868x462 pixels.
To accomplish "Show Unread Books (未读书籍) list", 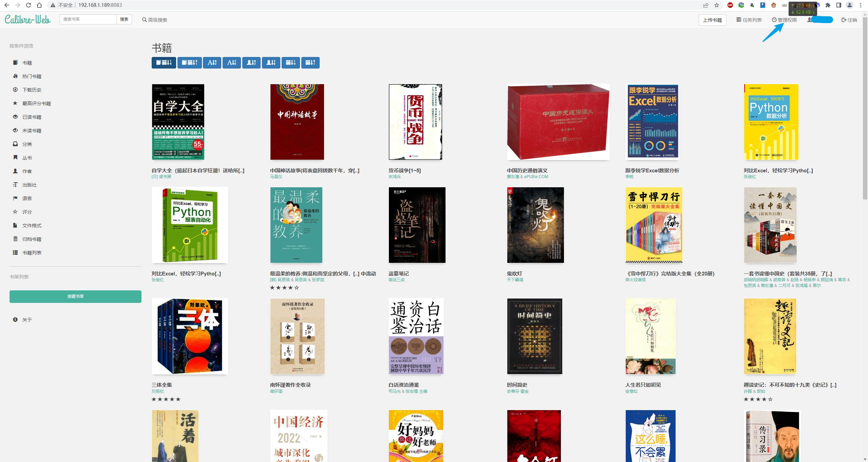I will click(x=32, y=131).
